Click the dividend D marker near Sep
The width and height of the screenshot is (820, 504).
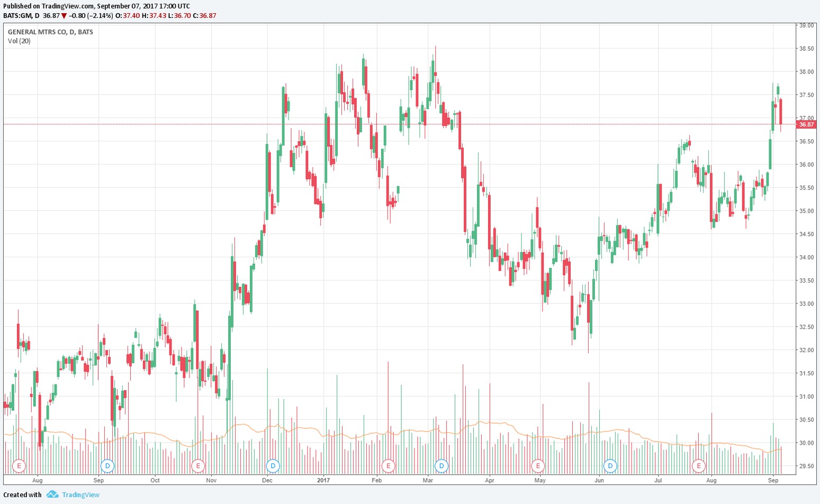pyautogui.click(x=107, y=466)
